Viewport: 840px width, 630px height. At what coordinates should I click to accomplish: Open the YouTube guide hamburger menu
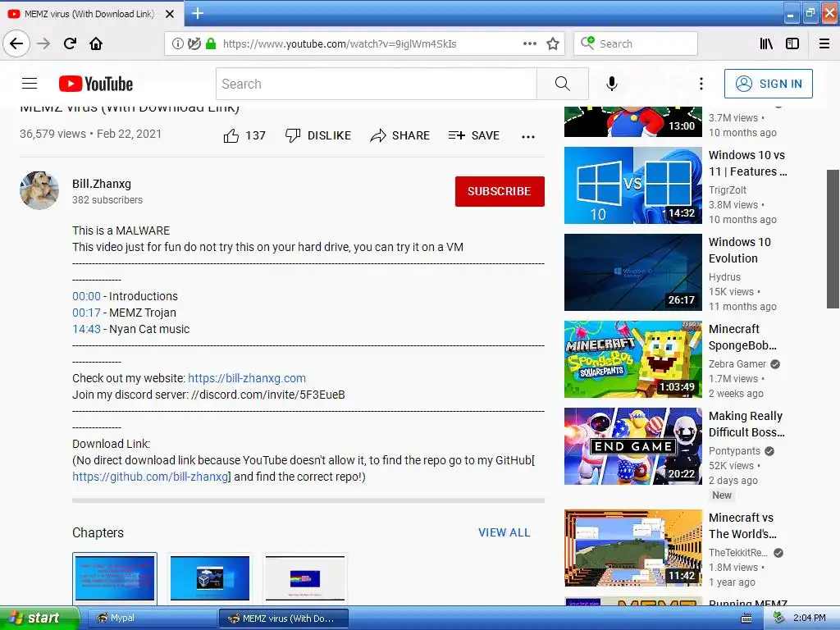tap(30, 84)
